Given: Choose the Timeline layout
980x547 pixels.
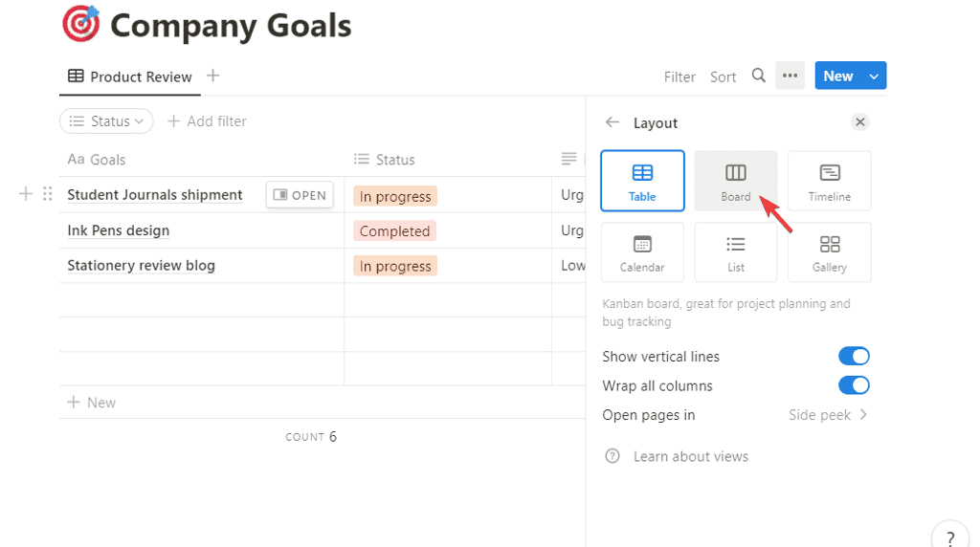Looking at the screenshot, I should 829,181.
